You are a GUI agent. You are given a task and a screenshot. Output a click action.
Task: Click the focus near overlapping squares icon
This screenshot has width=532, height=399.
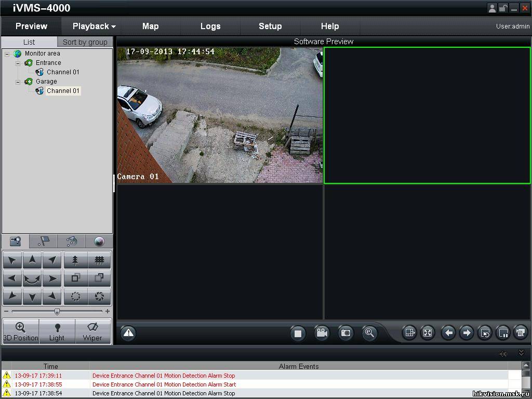click(75, 278)
